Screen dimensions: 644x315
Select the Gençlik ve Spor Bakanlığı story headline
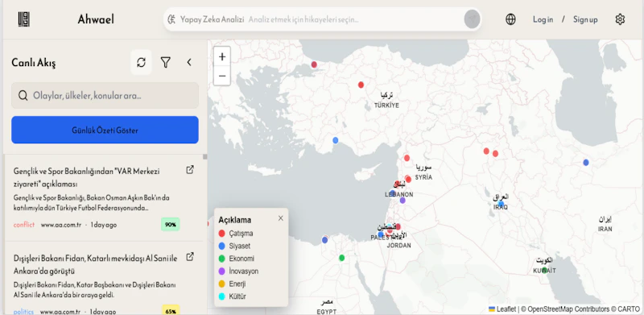pyautogui.click(x=87, y=177)
